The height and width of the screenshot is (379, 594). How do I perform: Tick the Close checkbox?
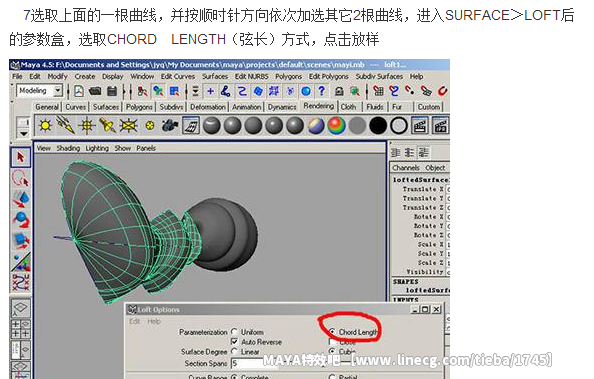[x=332, y=341]
